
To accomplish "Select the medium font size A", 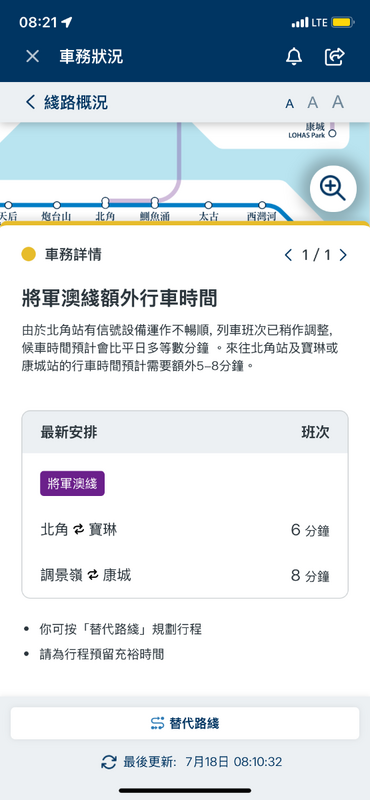I will 312,103.
